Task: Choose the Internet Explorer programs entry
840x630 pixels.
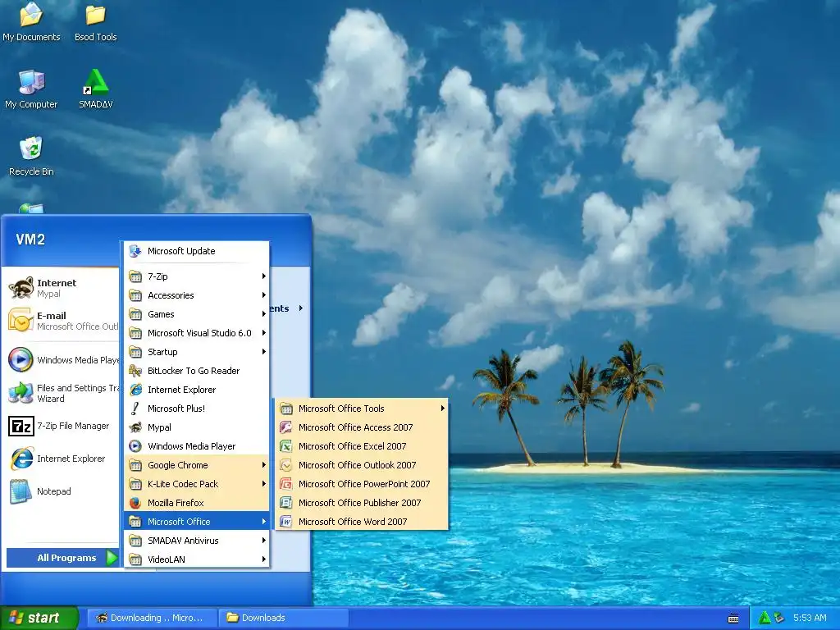Action: [x=197, y=390]
